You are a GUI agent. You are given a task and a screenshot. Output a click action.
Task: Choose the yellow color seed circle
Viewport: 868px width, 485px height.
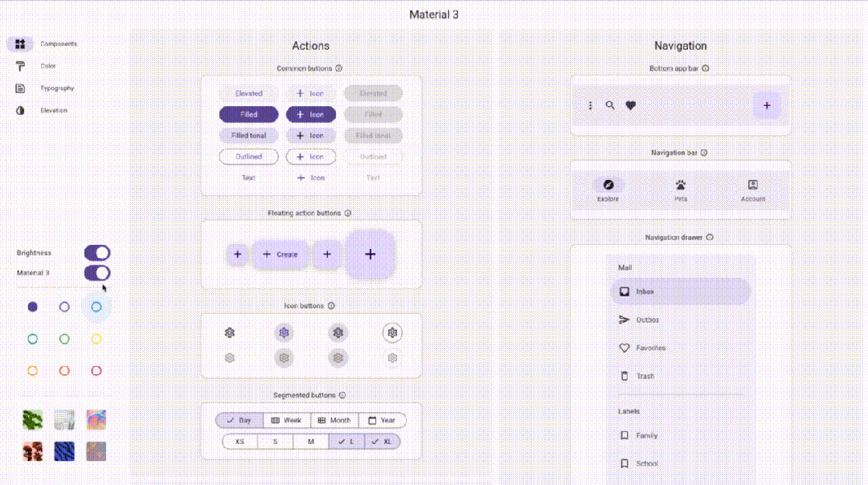coord(96,338)
